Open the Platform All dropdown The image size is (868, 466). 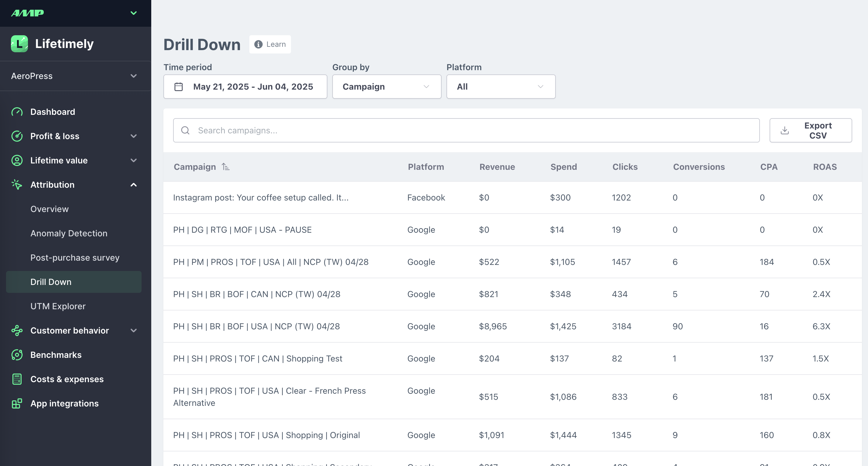pos(501,87)
